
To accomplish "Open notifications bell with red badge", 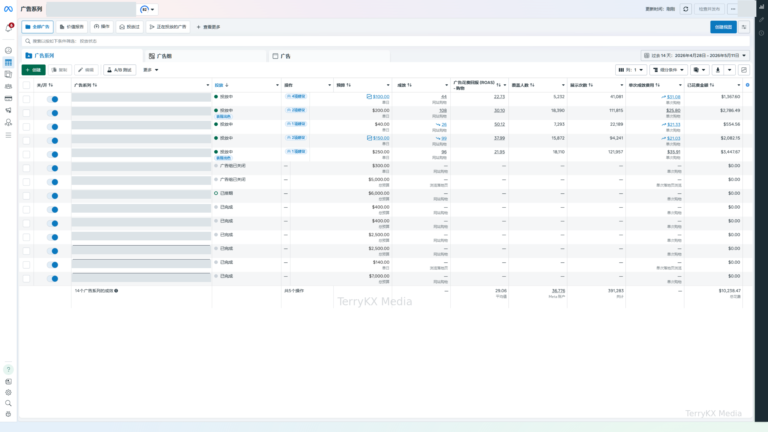I will click(x=8, y=28).
